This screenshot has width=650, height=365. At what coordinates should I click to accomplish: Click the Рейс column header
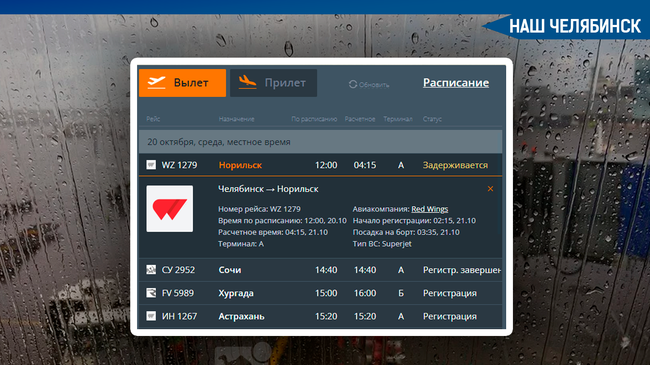153,119
